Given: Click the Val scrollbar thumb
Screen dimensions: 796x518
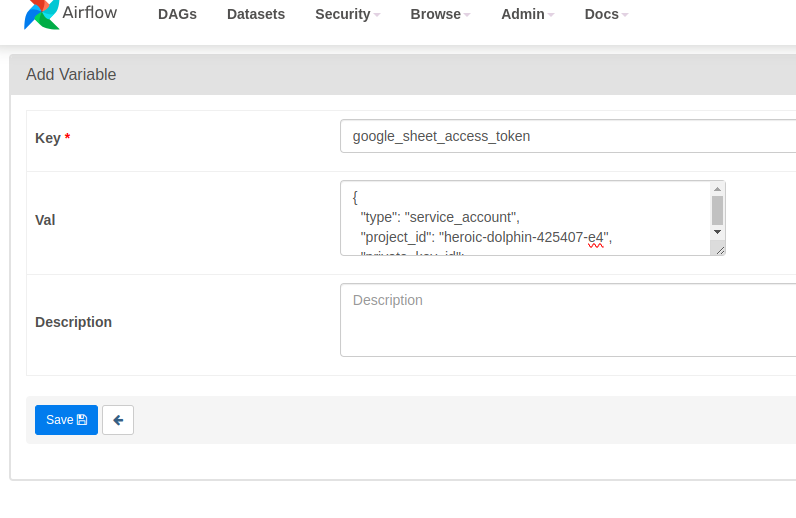Looking at the screenshot, I should click(717, 210).
